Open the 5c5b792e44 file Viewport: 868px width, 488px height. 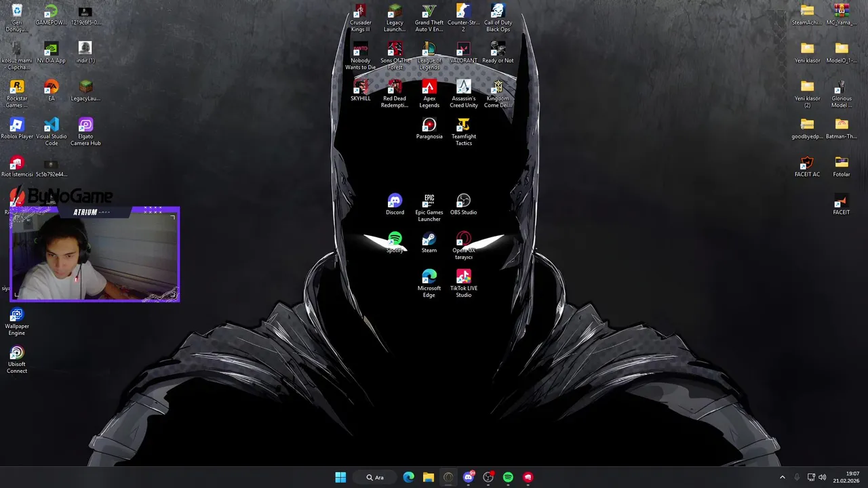point(51,166)
